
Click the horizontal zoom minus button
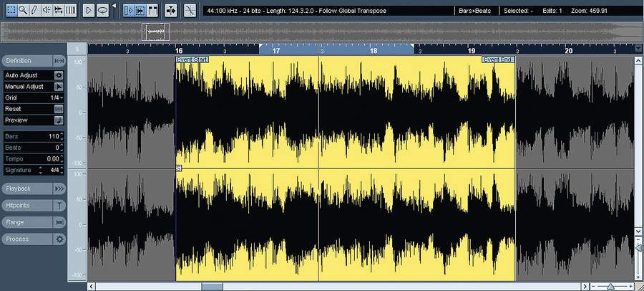pos(593,287)
